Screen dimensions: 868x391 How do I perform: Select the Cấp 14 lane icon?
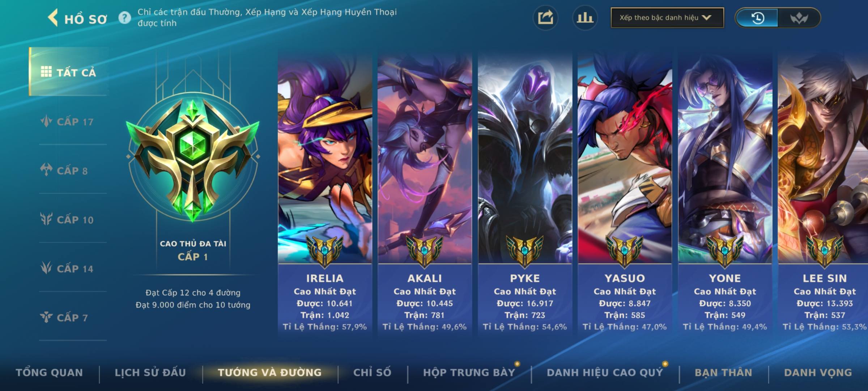click(x=46, y=268)
